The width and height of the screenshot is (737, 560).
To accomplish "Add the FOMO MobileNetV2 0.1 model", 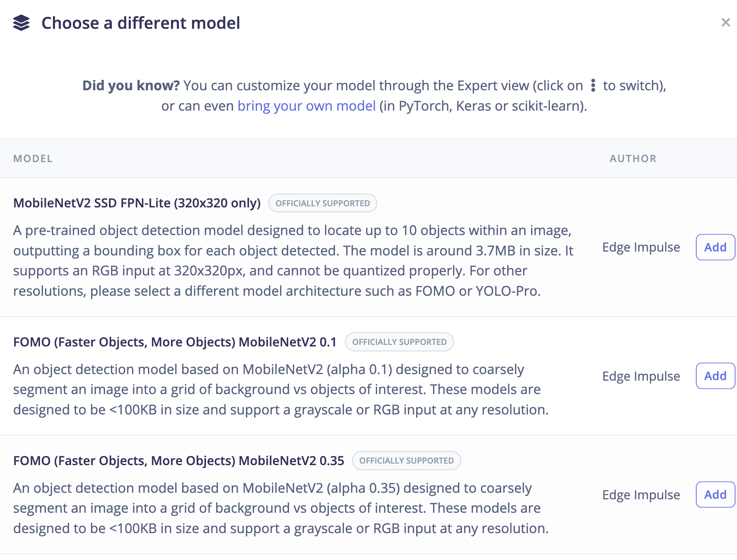I will (x=715, y=376).
